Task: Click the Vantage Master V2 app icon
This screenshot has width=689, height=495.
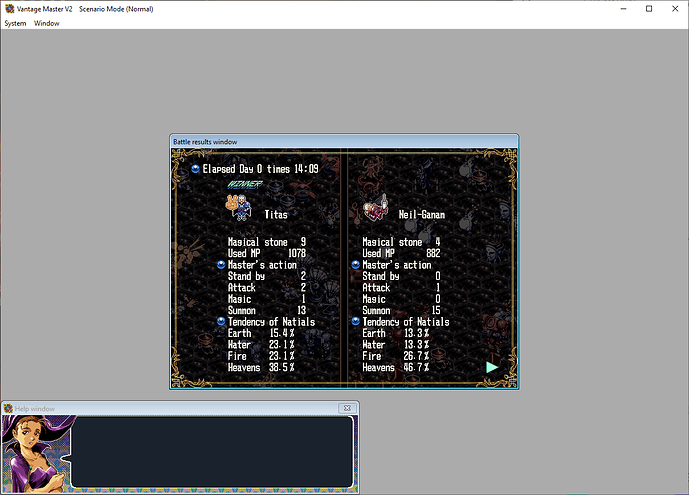Action: pos(9,9)
